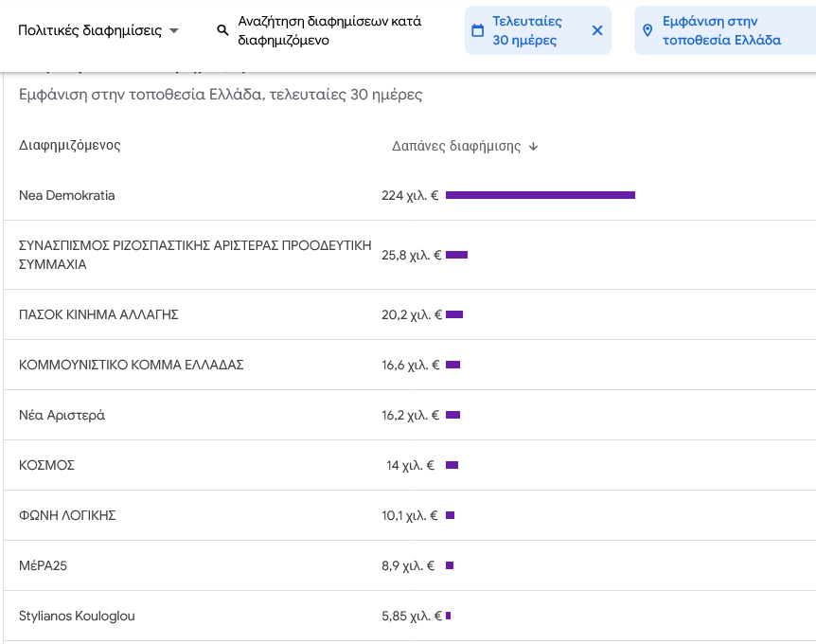Screen dimensions: 816x644
Task: Click the 224 χιλ. € spend value
Action: coord(410,196)
